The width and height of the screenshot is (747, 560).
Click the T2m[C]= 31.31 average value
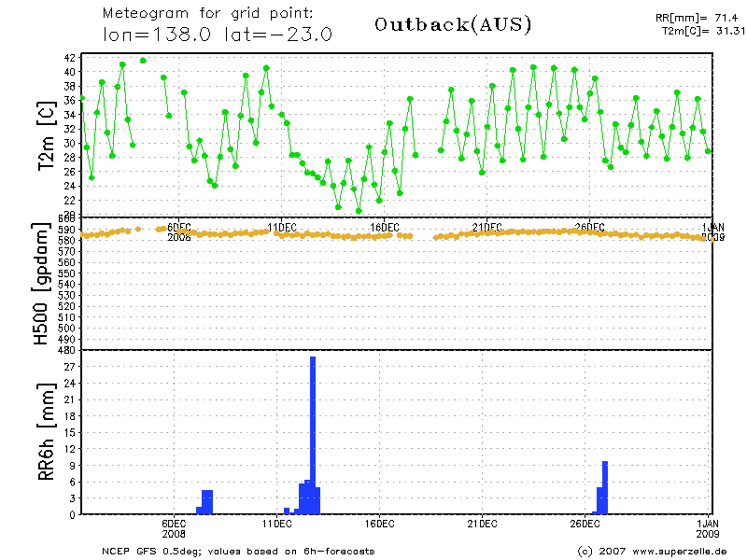[x=692, y=31]
